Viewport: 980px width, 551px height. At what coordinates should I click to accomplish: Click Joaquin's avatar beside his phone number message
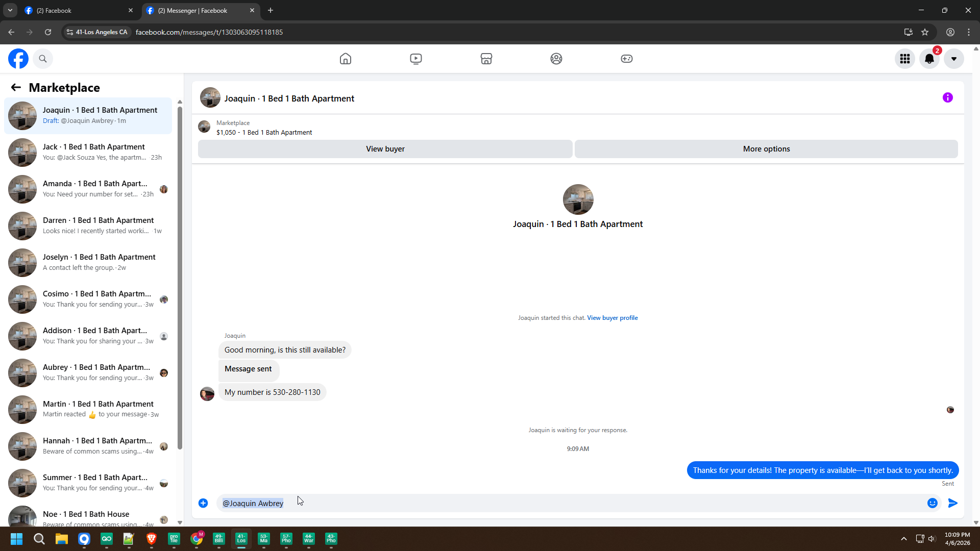pos(207,394)
